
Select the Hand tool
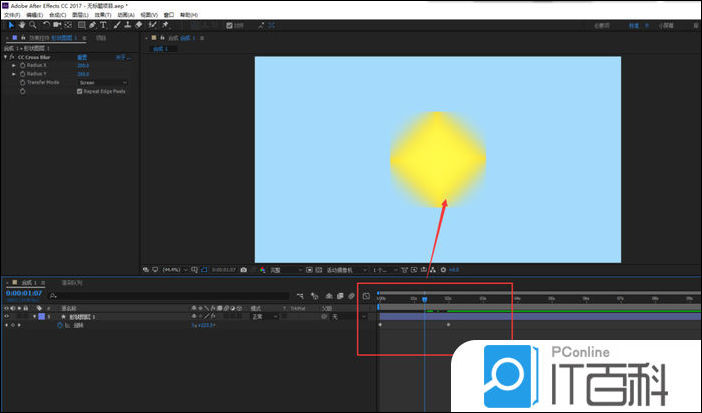point(21,25)
